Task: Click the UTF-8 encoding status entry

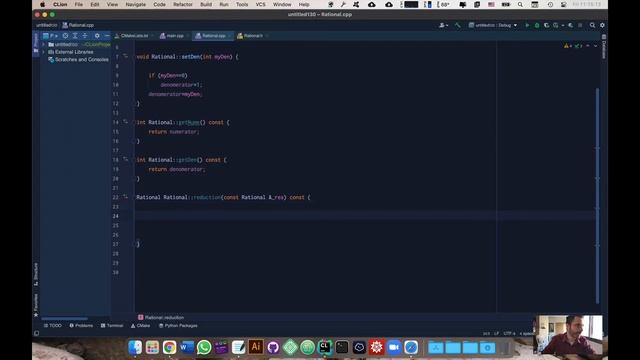Action: [x=509, y=334]
